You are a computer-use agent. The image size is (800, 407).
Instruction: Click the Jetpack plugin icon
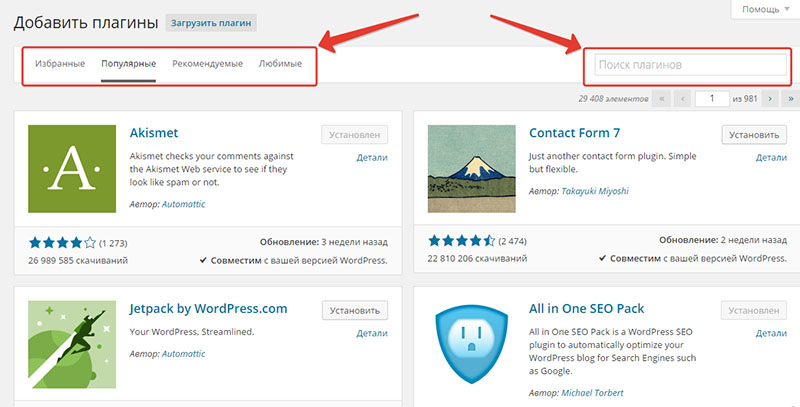pos(72,344)
